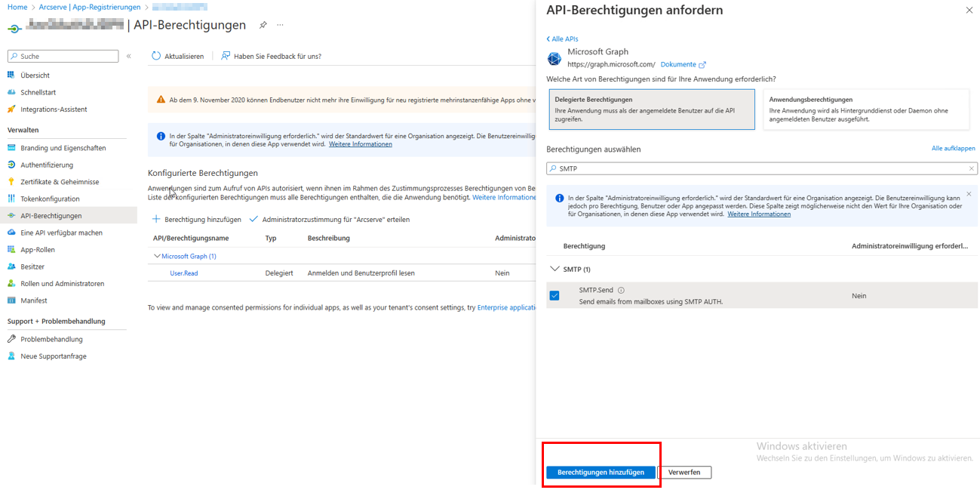Uncheck the SMTP.Send permission checkbox
This screenshot has width=980, height=493.
[x=555, y=295]
